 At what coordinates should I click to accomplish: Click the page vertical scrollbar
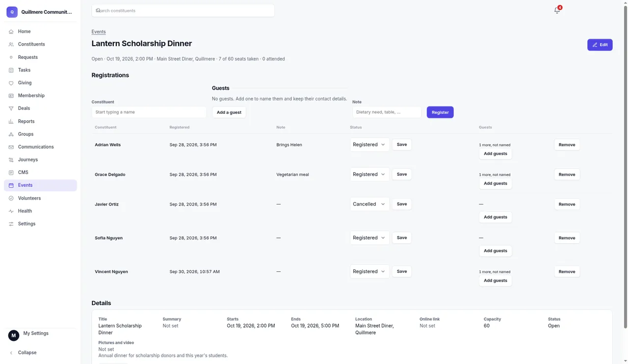625,167
